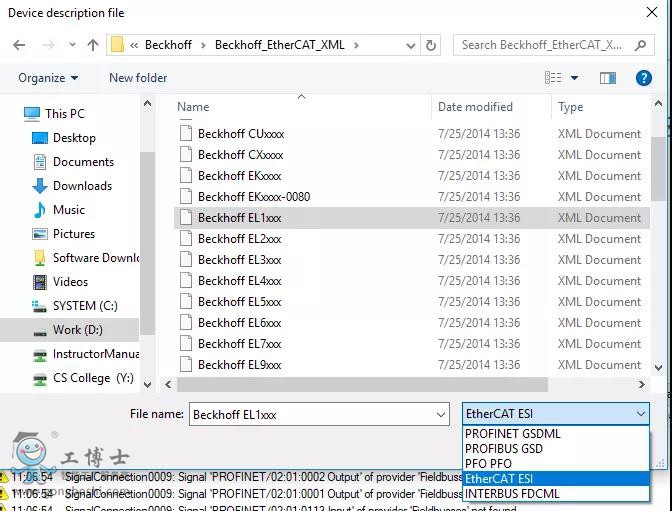The image size is (672, 511).
Task: Open the help question mark icon
Action: click(644, 78)
